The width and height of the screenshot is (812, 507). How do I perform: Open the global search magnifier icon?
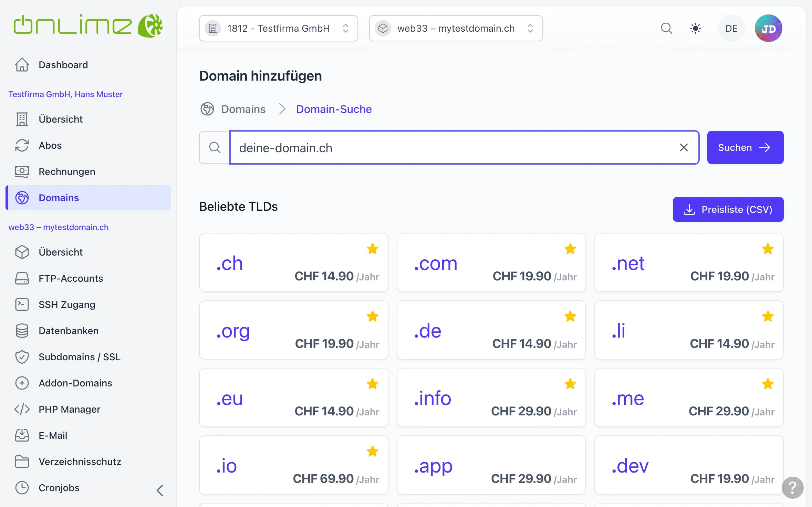click(x=666, y=28)
